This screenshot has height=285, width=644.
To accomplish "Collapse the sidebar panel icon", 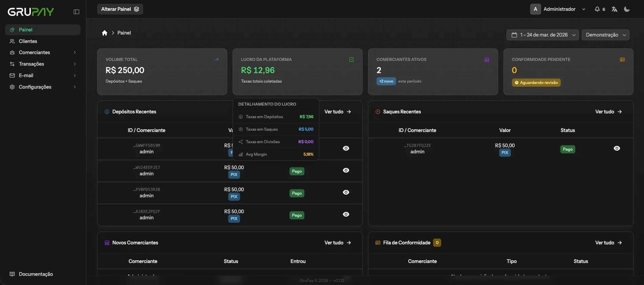I will pyautogui.click(x=77, y=12).
